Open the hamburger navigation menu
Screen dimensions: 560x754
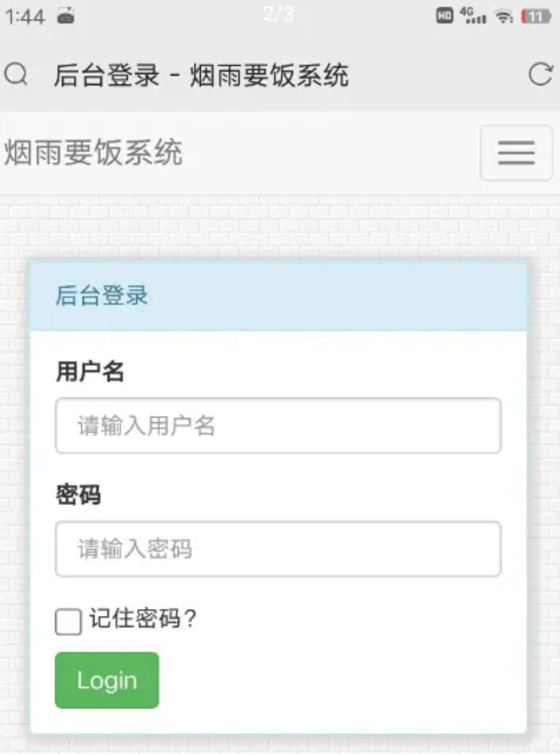point(516,153)
